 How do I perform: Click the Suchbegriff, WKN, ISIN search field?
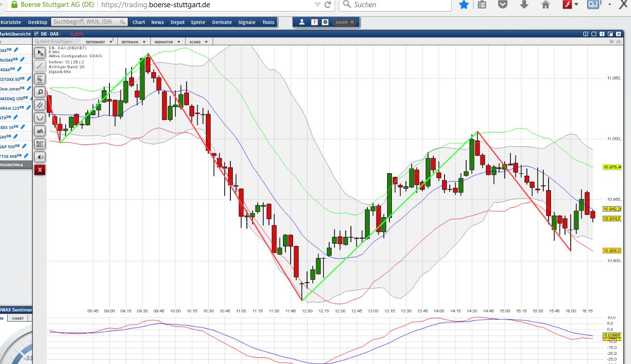click(x=89, y=22)
